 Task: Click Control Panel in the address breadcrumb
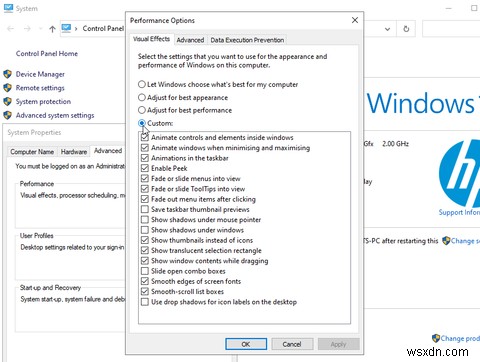coord(103,29)
